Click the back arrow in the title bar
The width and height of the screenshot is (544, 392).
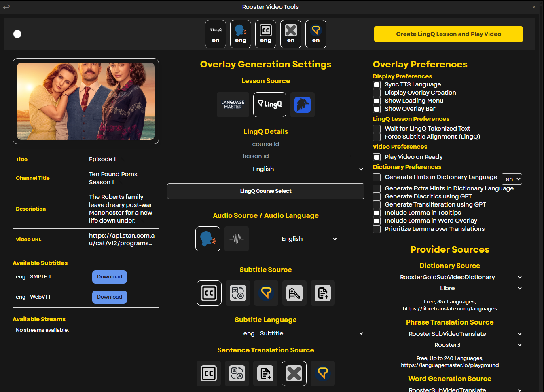point(6,6)
